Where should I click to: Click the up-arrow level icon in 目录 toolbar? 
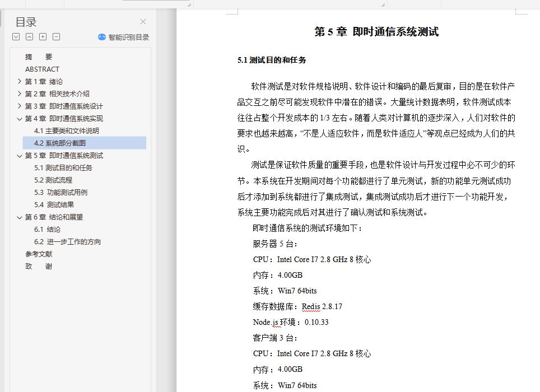coord(29,37)
